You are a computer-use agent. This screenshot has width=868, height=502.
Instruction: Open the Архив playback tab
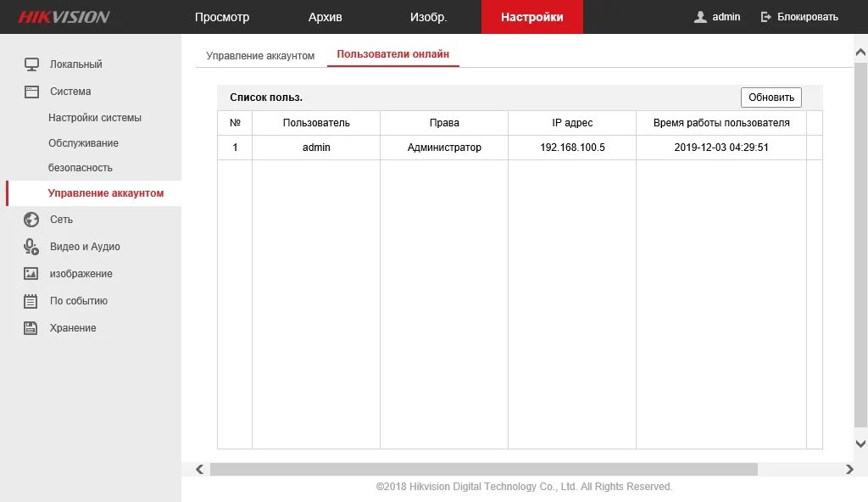[325, 17]
